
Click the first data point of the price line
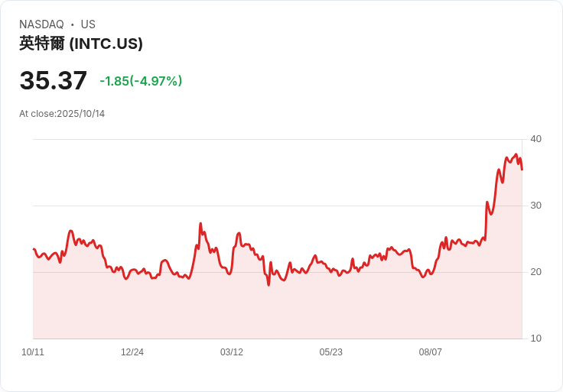pos(34,249)
